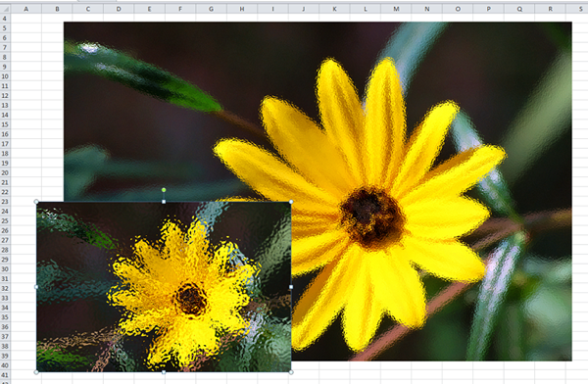This screenshot has height=384, width=588.
Task: Click the top-middle sizing handle of picture
Action: (164, 202)
